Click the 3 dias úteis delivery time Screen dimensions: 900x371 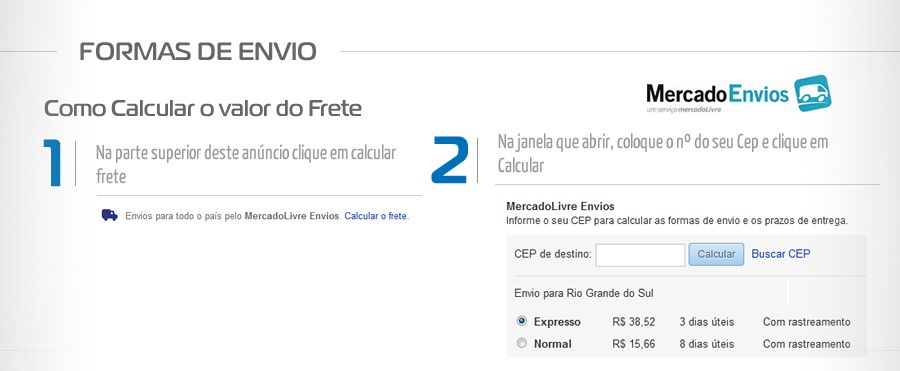[707, 322]
